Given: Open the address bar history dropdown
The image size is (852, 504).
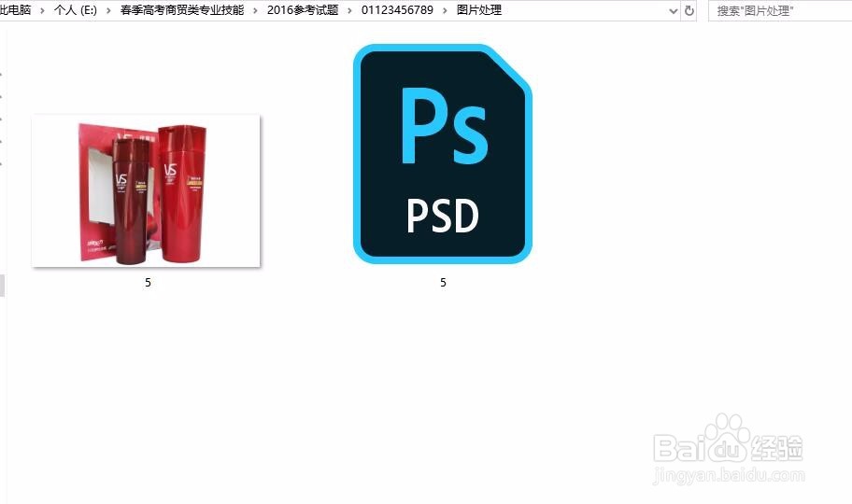Looking at the screenshot, I should (x=673, y=10).
